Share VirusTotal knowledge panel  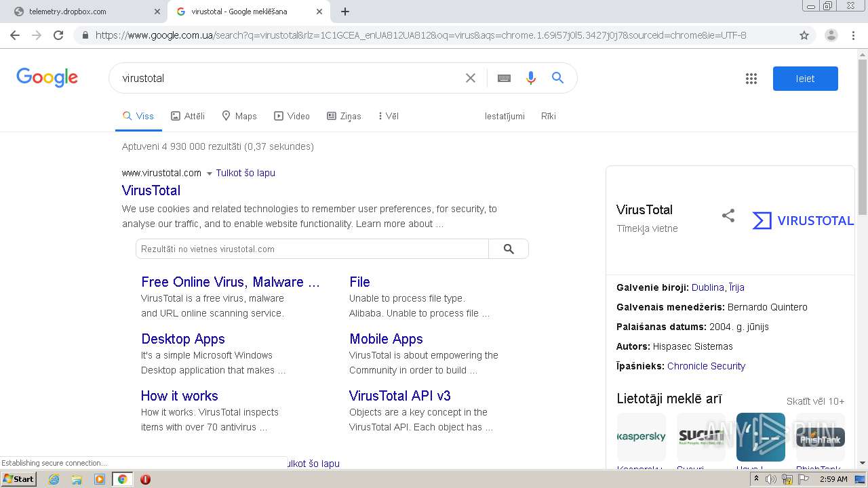728,216
